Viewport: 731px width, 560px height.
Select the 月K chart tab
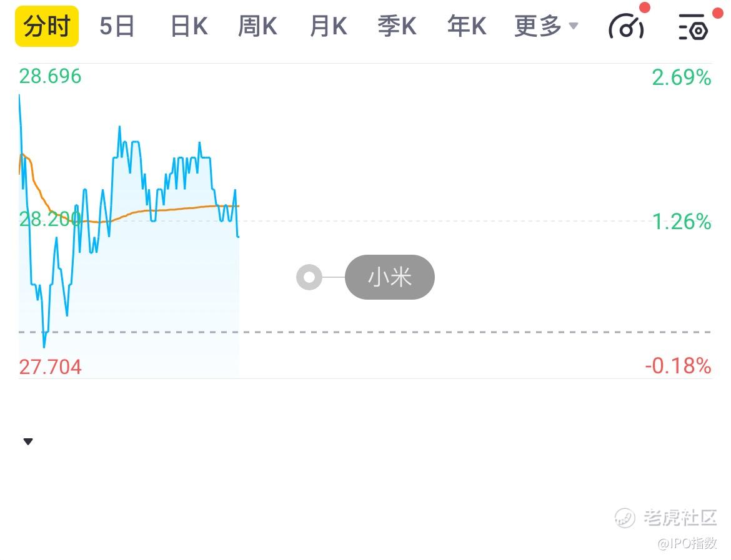point(328,27)
